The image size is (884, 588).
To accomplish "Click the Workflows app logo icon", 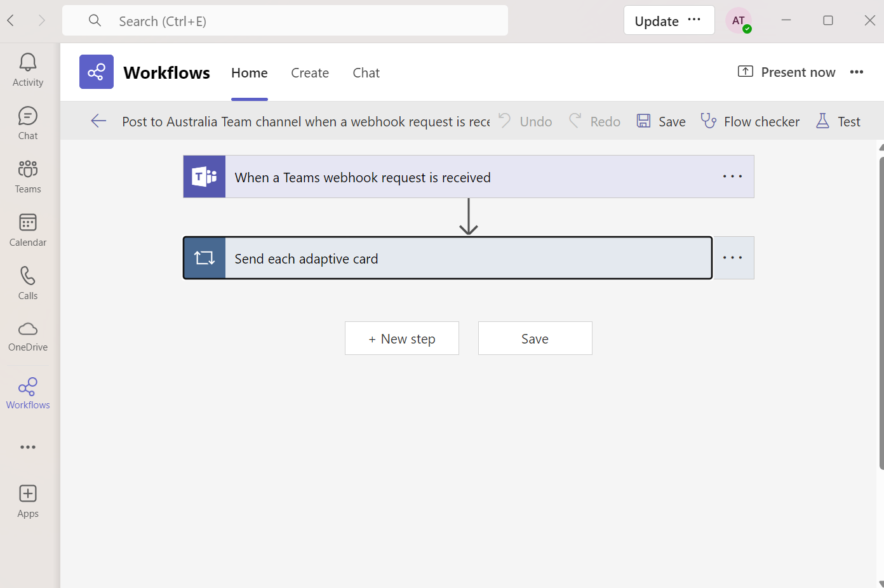I will pos(97,72).
